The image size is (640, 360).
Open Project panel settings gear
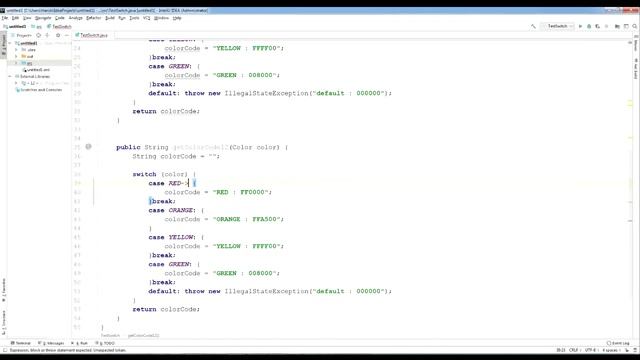tap(58, 36)
